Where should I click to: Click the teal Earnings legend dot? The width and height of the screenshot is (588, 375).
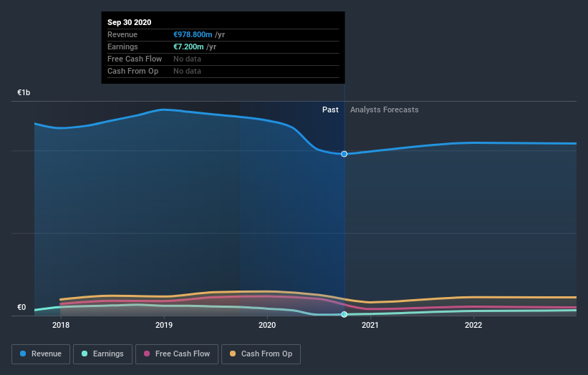coord(85,354)
